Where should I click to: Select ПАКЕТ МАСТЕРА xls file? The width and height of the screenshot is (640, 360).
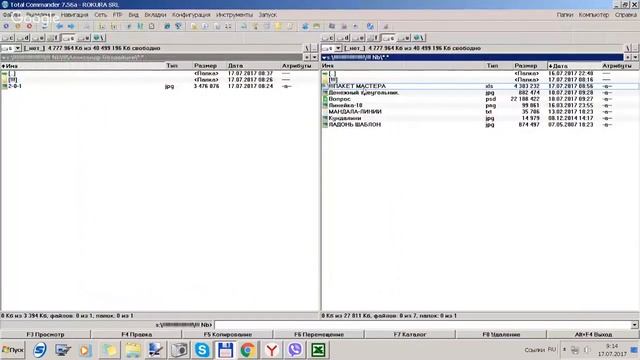(x=480, y=86)
